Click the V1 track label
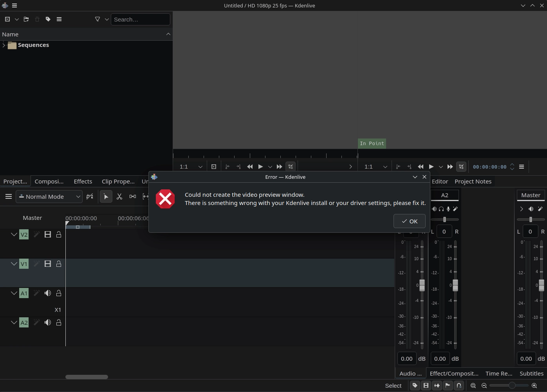Screen dimensions: 547x392 coord(24,264)
